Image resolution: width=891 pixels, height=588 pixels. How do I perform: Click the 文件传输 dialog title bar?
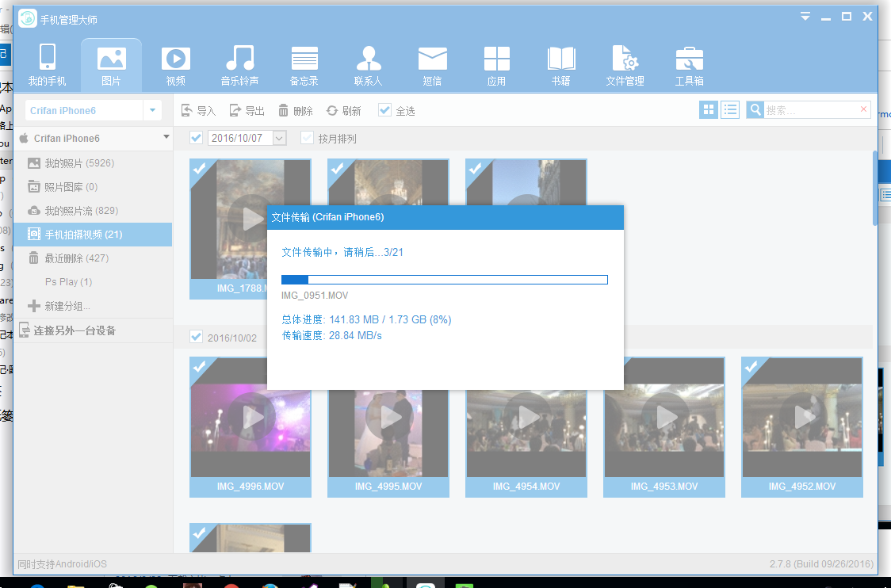tap(445, 217)
